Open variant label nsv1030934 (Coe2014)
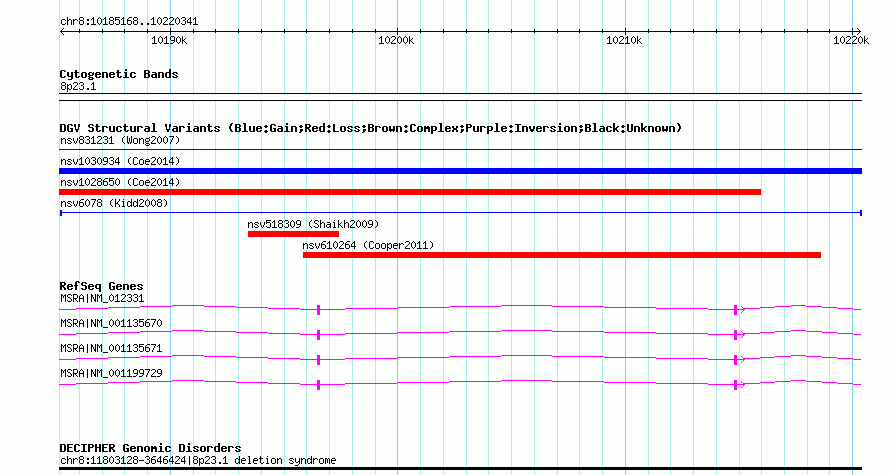The width and height of the screenshot is (890, 475). [x=120, y=161]
